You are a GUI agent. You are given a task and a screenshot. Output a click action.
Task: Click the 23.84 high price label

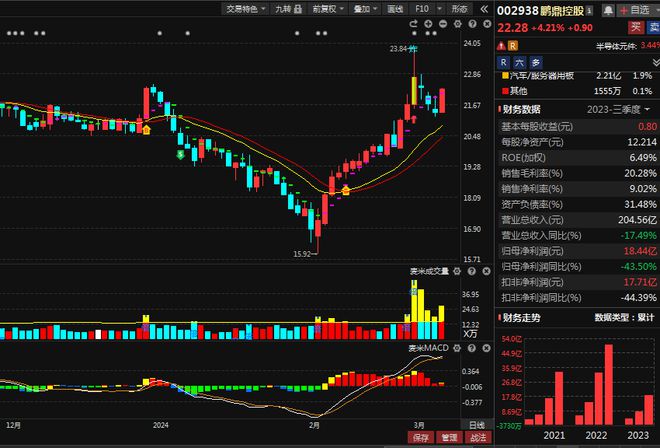(398, 49)
